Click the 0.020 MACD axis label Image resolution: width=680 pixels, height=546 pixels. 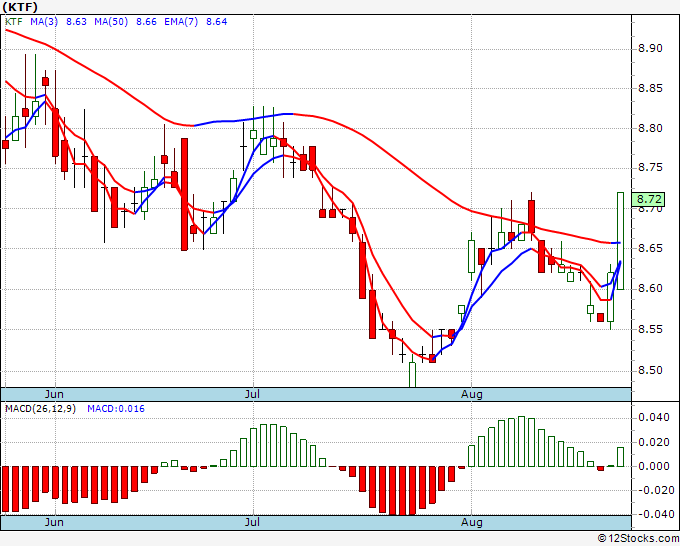[x=656, y=442]
